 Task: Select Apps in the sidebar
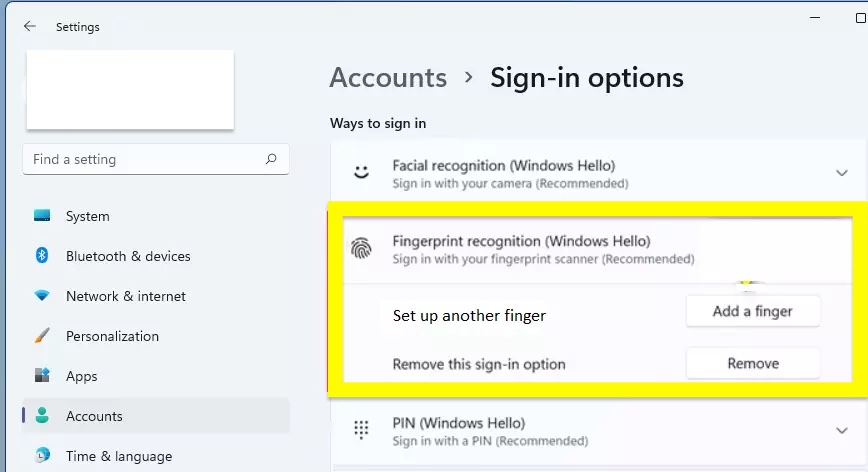(156, 376)
